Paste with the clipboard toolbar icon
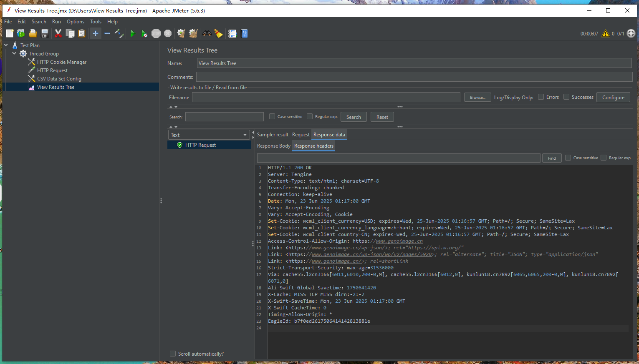The image size is (639, 364). click(82, 33)
